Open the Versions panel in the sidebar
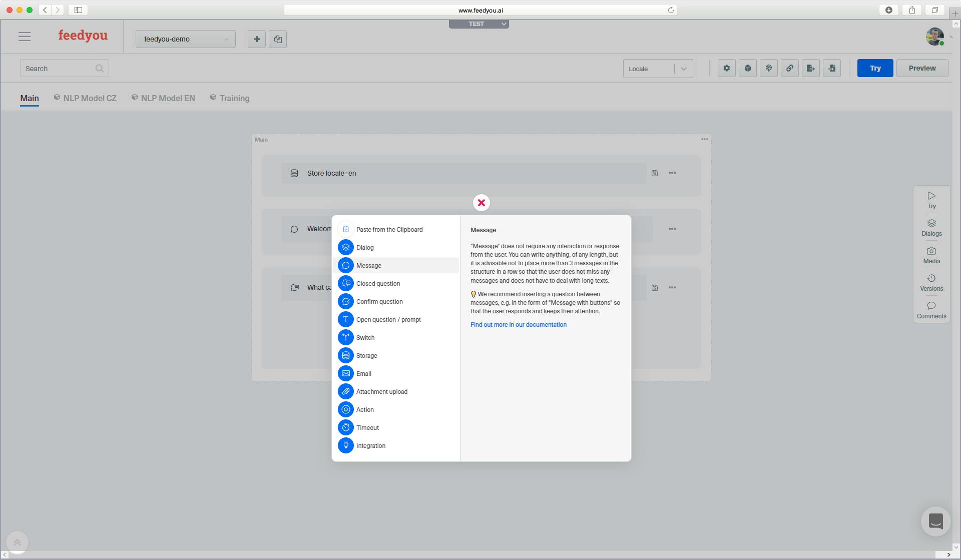 pos(931,282)
